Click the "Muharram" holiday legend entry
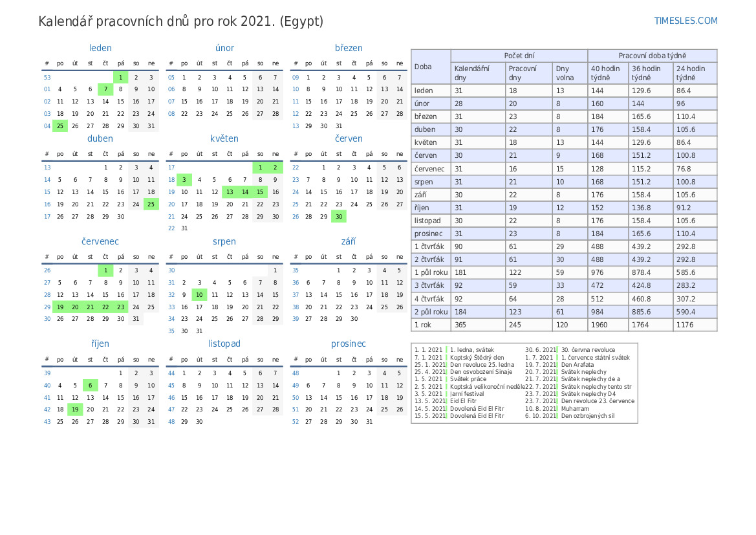The height and width of the screenshot is (535, 756). pyautogui.click(x=575, y=409)
